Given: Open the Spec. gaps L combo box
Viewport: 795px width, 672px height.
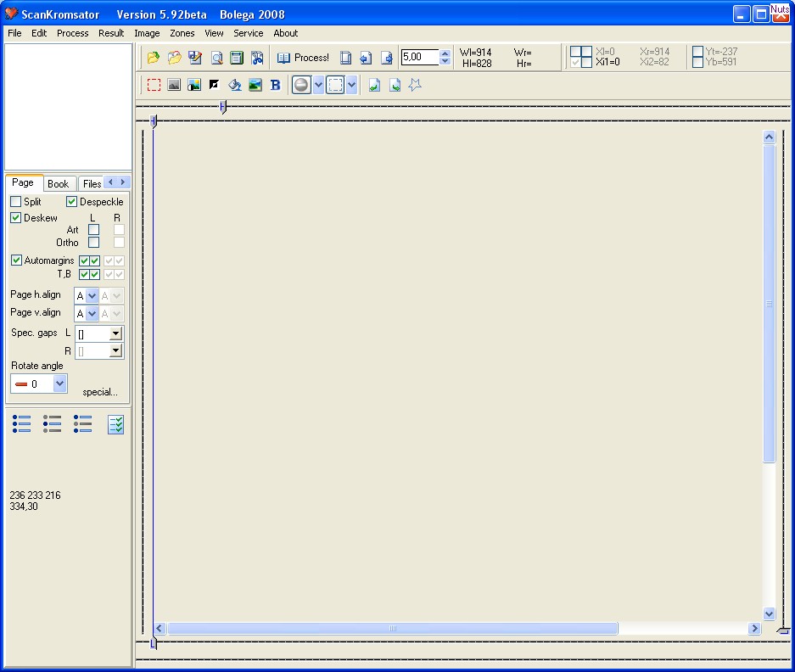Looking at the screenshot, I should [115, 334].
